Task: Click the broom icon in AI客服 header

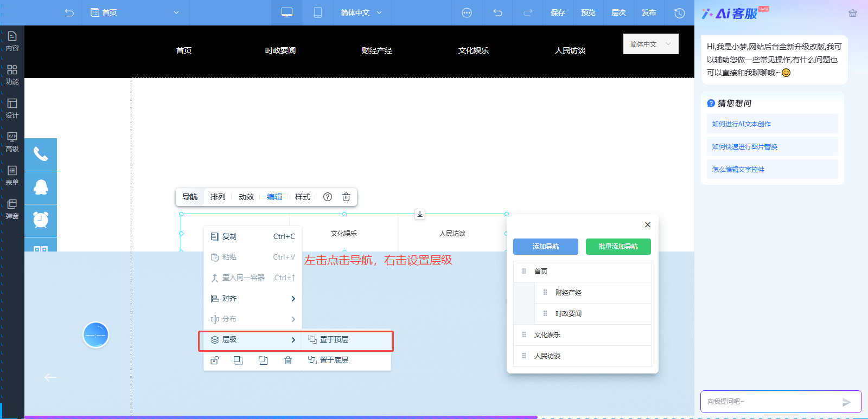Action: (x=853, y=13)
